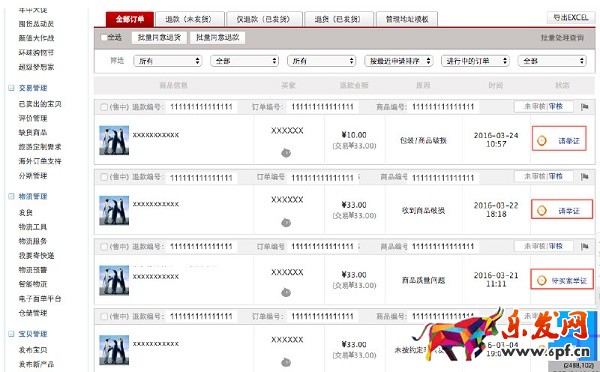The width and height of the screenshot is (600, 372).
Task: Click the 商品质量问题 reason text
Action: [423, 281]
